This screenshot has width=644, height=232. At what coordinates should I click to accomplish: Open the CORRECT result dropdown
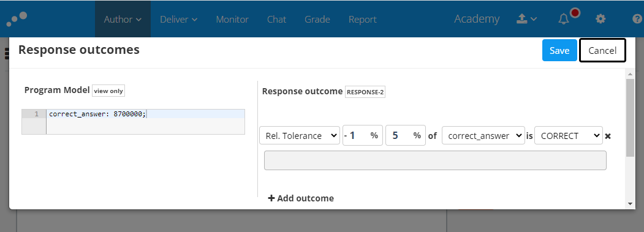[569, 135]
